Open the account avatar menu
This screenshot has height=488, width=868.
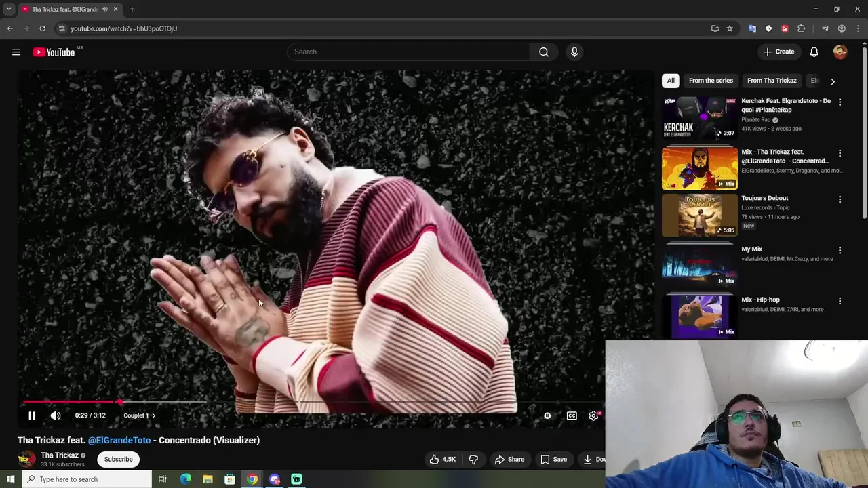(840, 52)
